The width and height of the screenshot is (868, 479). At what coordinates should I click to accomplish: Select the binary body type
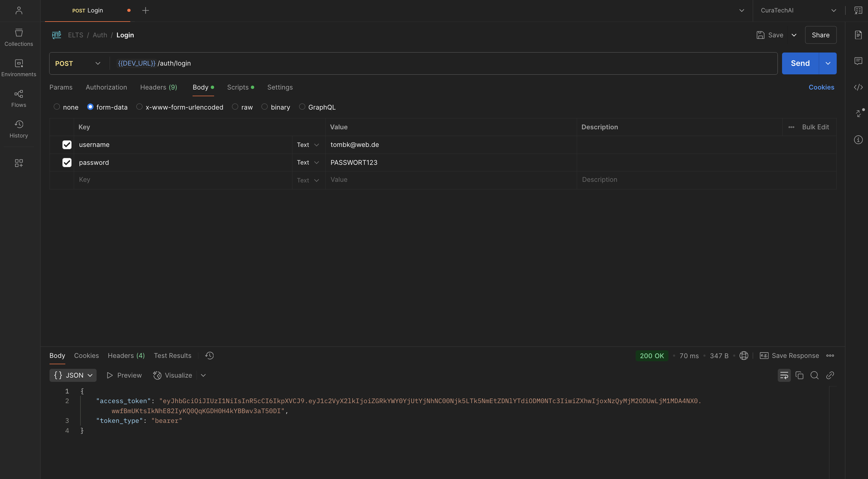click(x=265, y=107)
